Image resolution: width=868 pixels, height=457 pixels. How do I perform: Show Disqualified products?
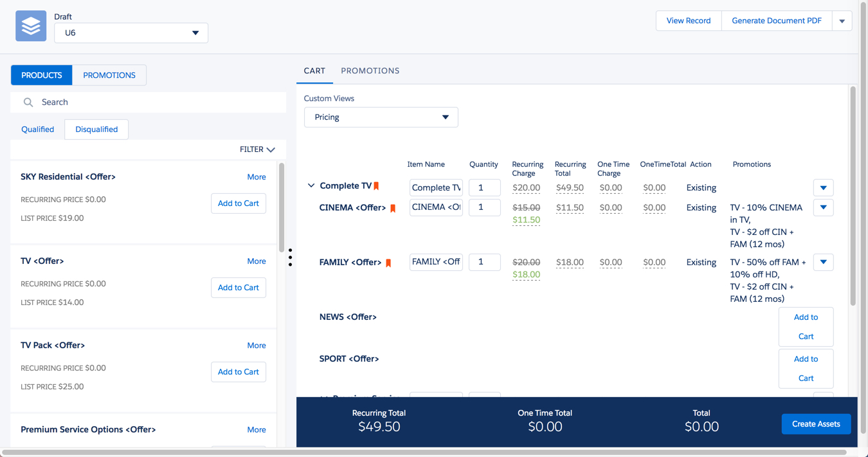[96, 129]
